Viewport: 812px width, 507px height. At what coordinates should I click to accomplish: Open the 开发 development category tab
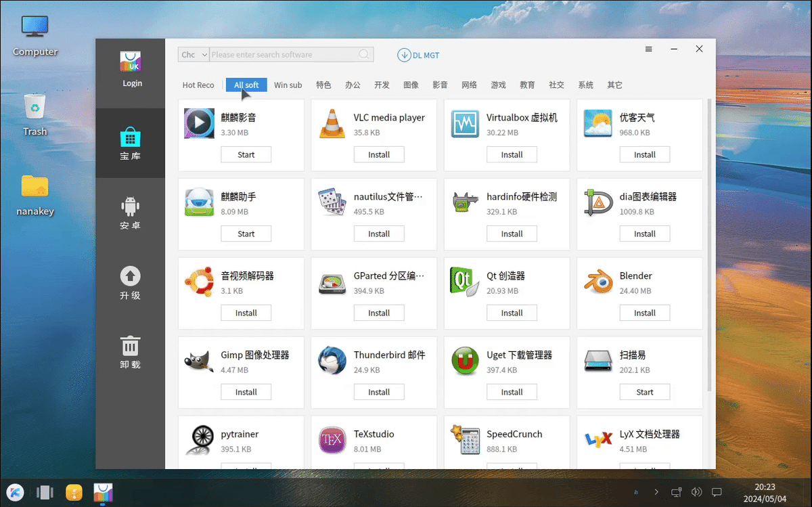click(382, 85)
